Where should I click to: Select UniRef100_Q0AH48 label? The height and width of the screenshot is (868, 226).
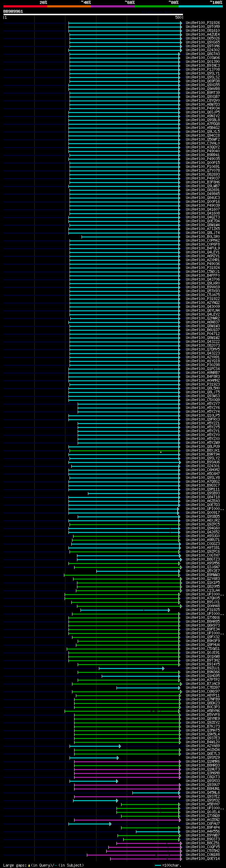203,606
